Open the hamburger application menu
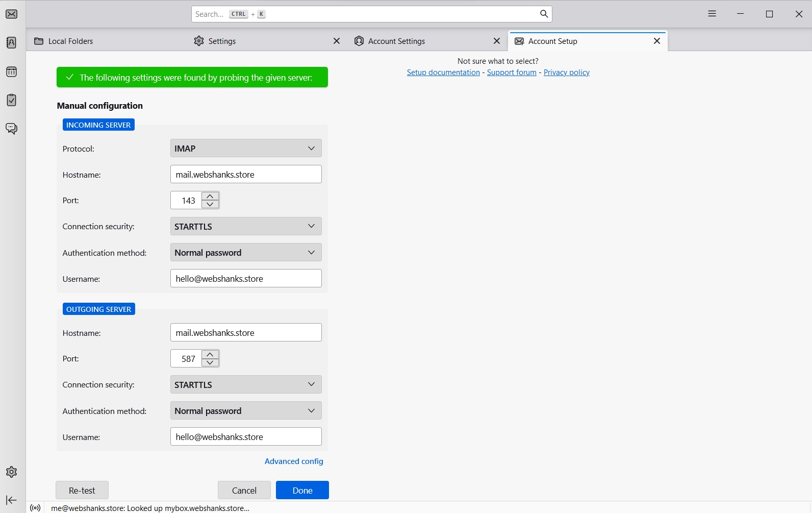The height and width of the screenshot is (513, 812). click(712, 14)
